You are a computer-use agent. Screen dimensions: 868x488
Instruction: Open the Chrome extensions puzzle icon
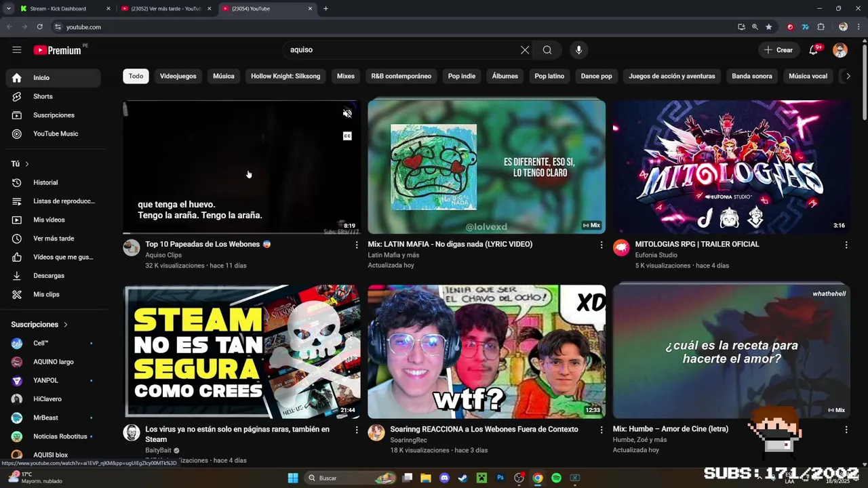click(821, 27)
